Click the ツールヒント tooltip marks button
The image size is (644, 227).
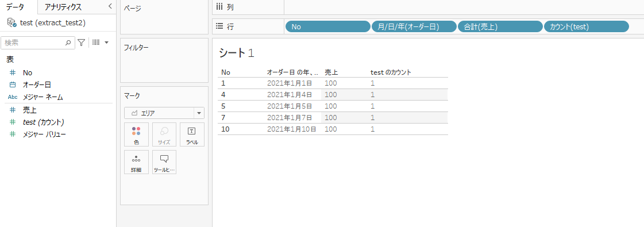164,161
